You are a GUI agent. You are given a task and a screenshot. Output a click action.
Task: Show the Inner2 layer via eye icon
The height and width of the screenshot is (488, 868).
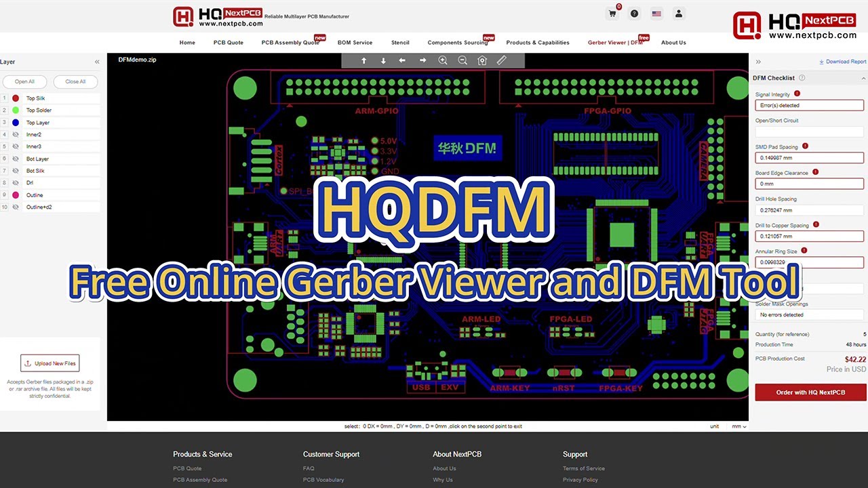(15, 135)
